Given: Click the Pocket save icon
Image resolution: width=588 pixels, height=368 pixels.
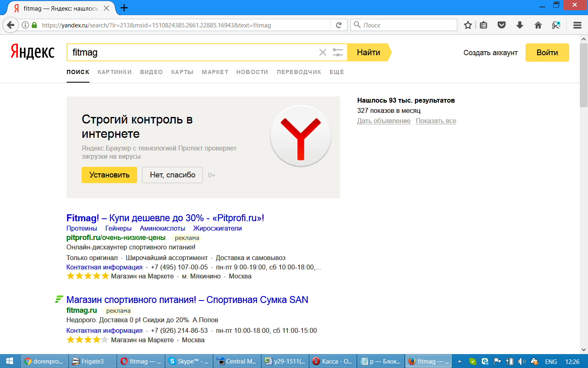Looking at the screenshot, I should point(502,25).
